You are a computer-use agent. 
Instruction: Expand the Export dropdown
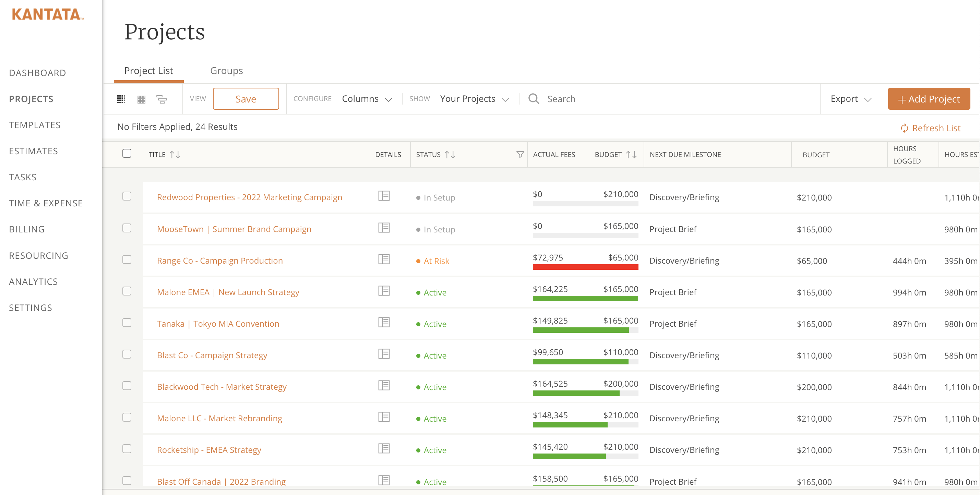(851, 99)
